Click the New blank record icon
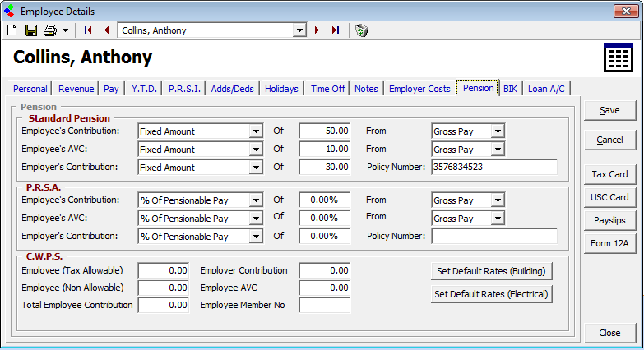The height and width of the screenshot is (350, 644). click(12, 30)
